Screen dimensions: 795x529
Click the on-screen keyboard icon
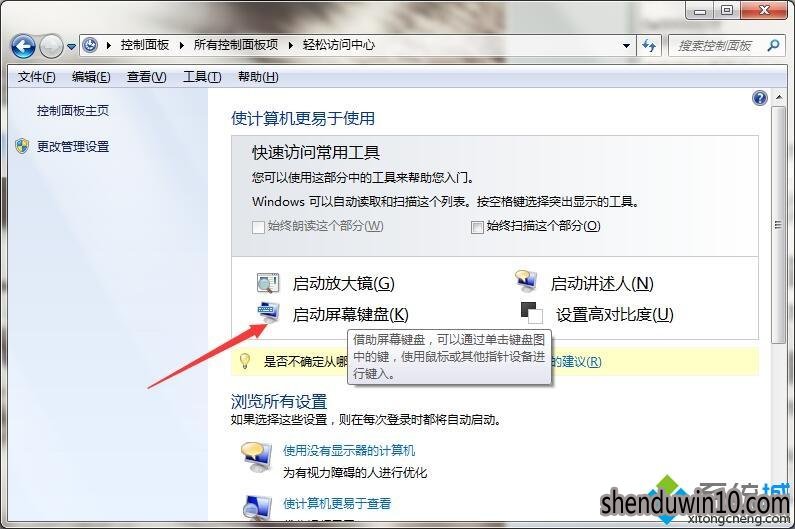[x=268, y=312]
